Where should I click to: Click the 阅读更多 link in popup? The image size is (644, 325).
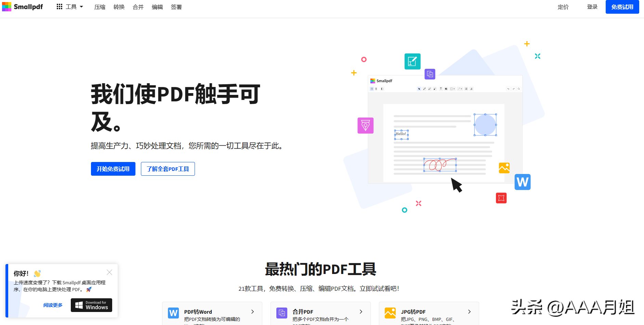[x=53, y=305]
